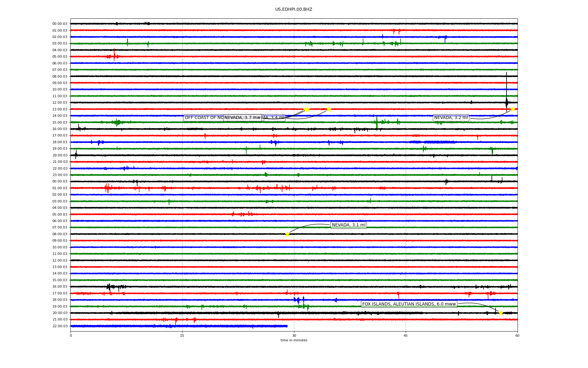Click the yellow star for Nevada 3.2 event
588x368 pixels.
[513, 109]
